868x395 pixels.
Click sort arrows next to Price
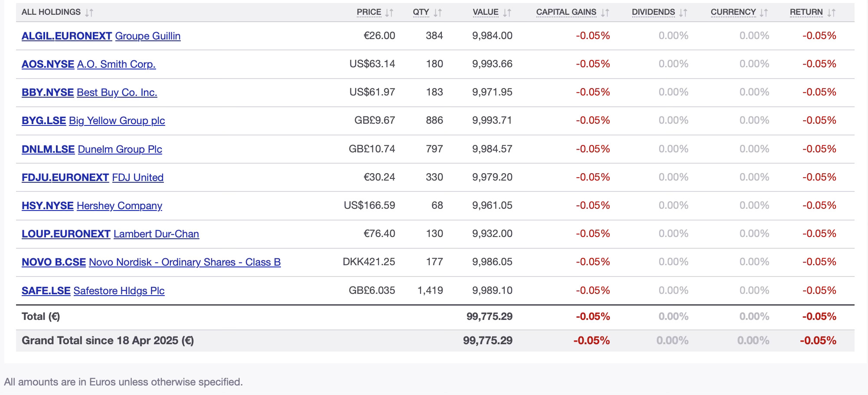389,13
